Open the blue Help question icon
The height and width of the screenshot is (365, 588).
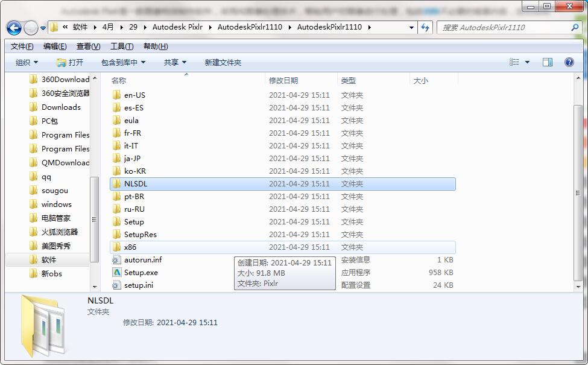click(569, 62)
